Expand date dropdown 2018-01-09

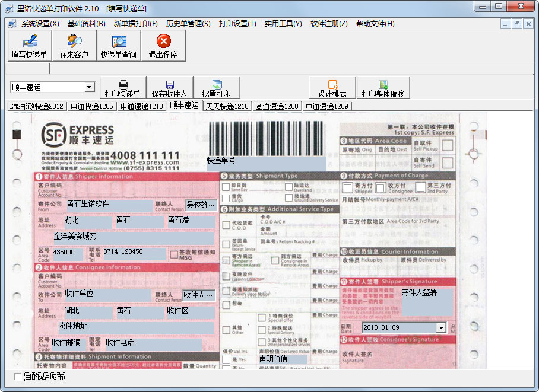click(442, 328)
